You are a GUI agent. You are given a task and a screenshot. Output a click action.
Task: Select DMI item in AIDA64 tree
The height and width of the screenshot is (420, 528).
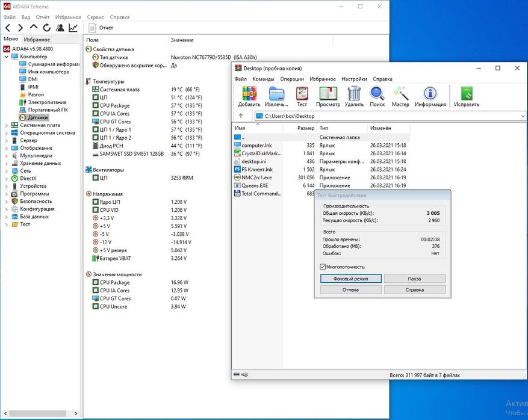pyautogui.click(x=29, y=79)
